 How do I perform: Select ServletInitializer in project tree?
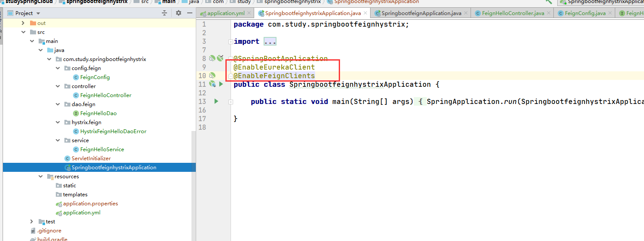click(x=91, y=159)
